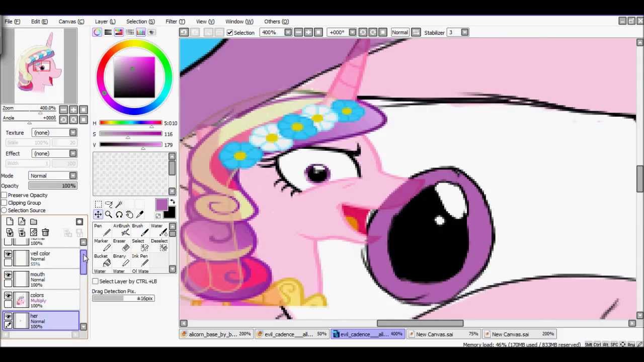Viewport: 644px width, 362px height.
Task: Select the Hand pan tool
Action: pyautogui.click(x=129, y=215)
